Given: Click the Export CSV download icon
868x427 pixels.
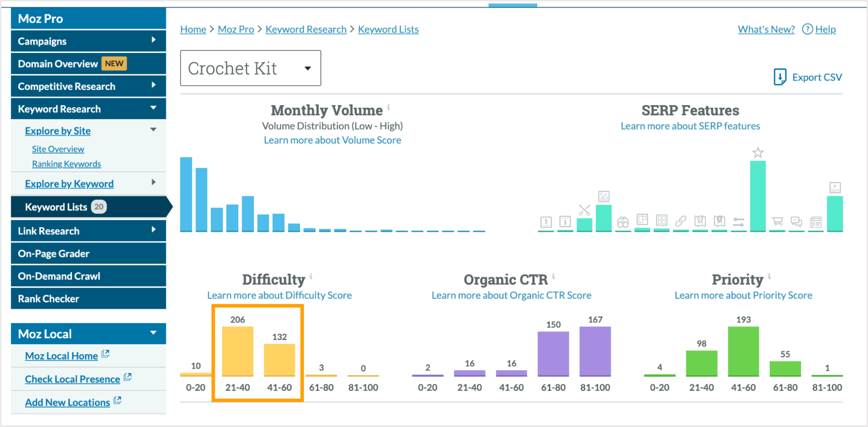Looking at the screenshot, I should click(780, 77).
